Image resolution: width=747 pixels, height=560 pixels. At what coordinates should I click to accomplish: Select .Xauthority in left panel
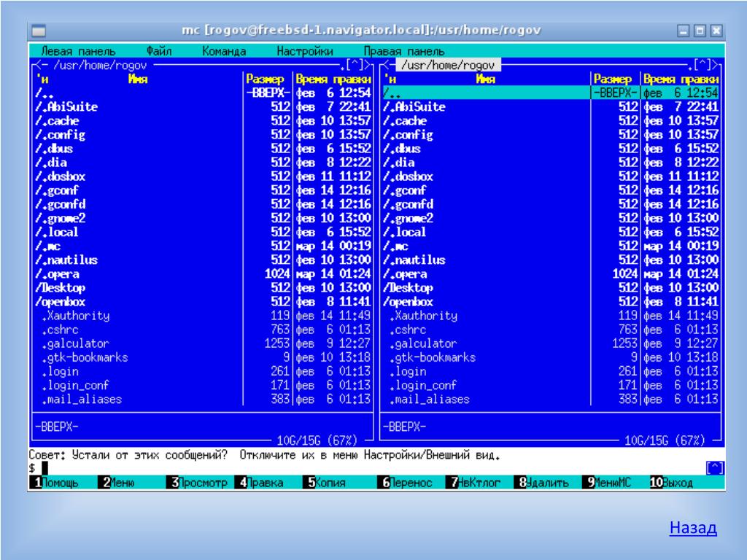[x=203, y=316]
